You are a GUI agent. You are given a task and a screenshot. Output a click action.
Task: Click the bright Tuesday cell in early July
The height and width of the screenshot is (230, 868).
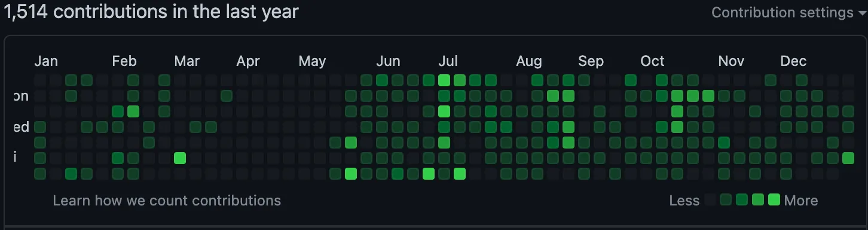click(444, 111)
